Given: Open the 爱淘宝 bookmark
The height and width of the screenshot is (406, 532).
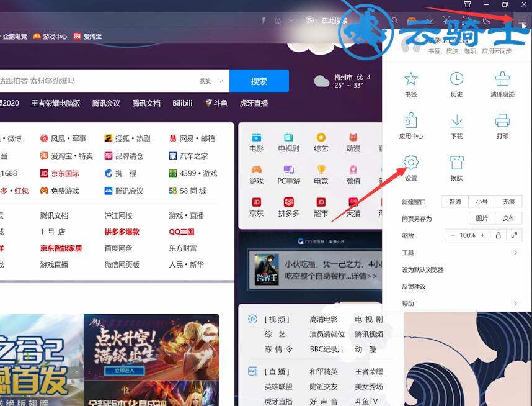Looking at the screenshot, I should tap(87, 37).
